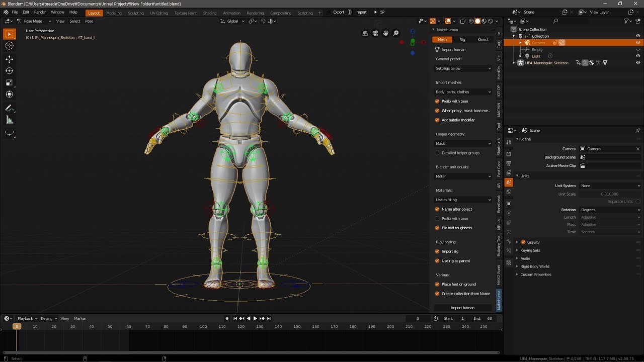Image resolution: width=644 pixels, height=362 pixels.
Task: Switch to the Sculpting workspace tab
Action: (135, 13)
